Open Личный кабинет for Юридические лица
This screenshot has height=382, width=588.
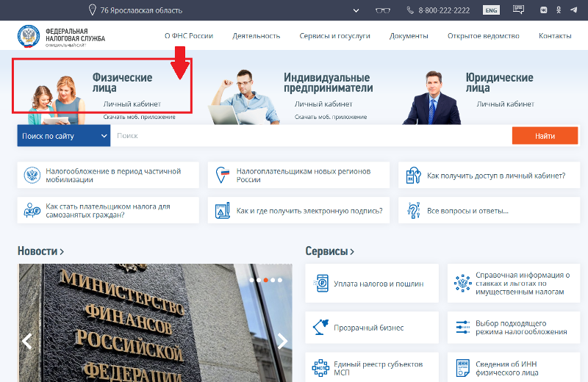click(505, 104)
